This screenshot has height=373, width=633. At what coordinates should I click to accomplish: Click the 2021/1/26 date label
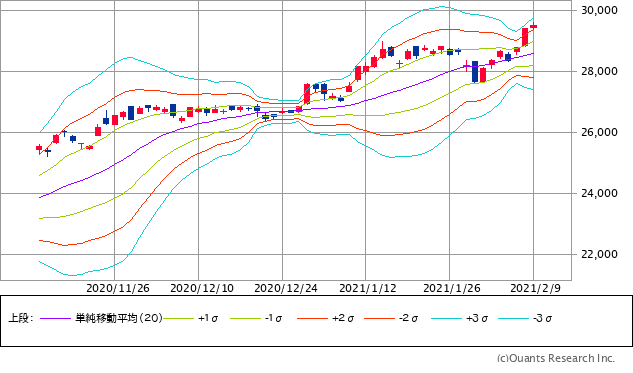point(452,288)
